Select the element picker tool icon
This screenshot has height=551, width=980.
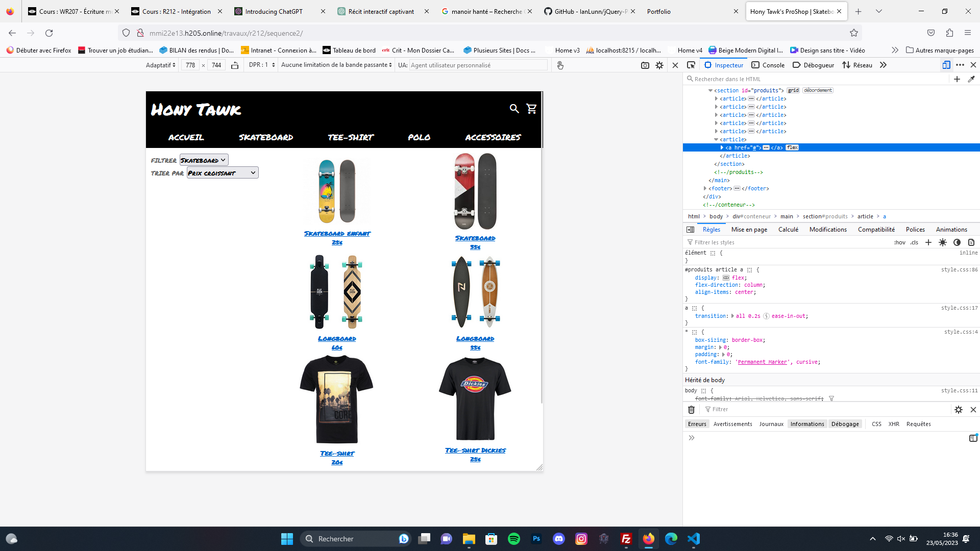691,65
